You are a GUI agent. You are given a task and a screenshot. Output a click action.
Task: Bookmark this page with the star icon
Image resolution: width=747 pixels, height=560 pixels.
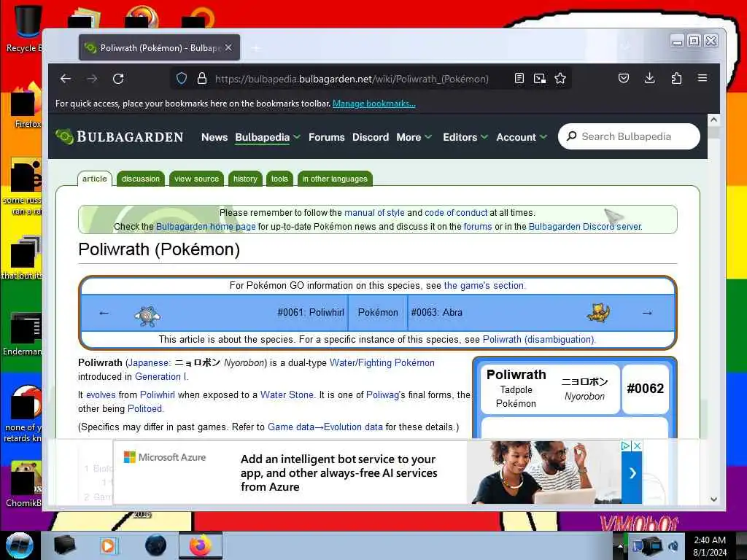[x=560, y=79]
